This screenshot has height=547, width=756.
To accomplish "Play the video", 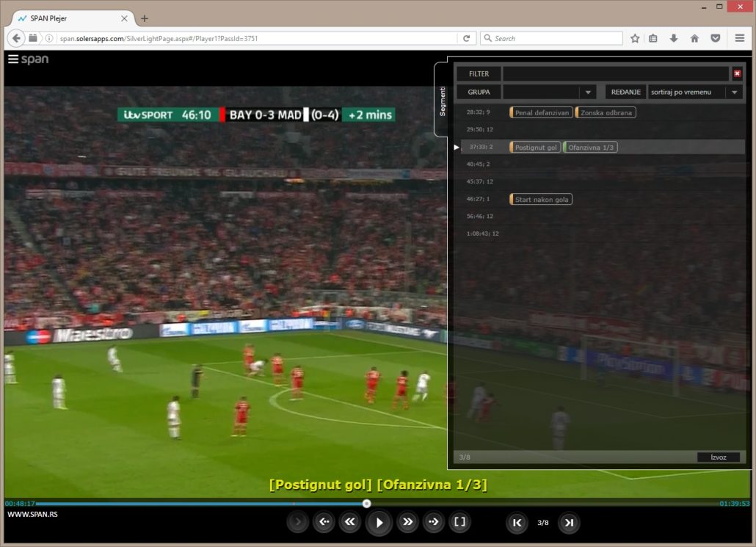I will coord(379,522).
